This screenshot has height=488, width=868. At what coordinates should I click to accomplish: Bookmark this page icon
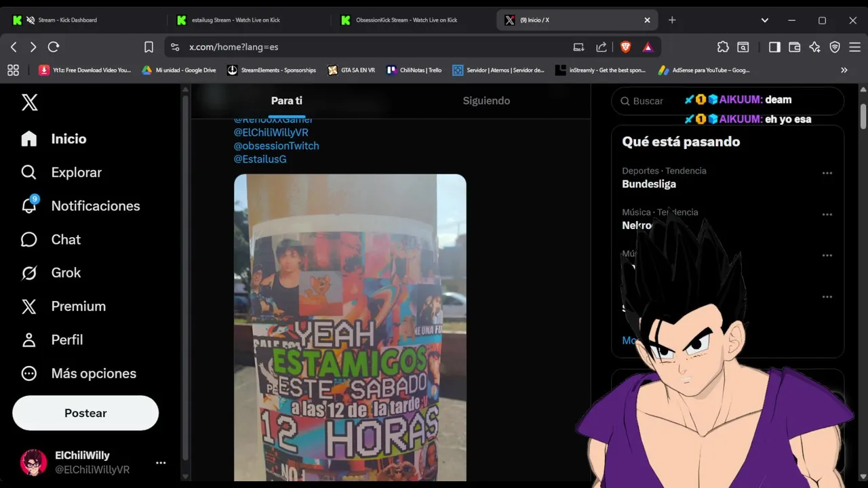tap(149, 47)
